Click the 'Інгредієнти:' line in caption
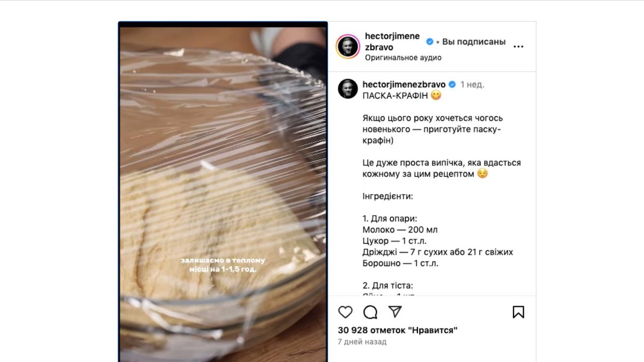Screen dimensions: 644x362 click(388, 196)
